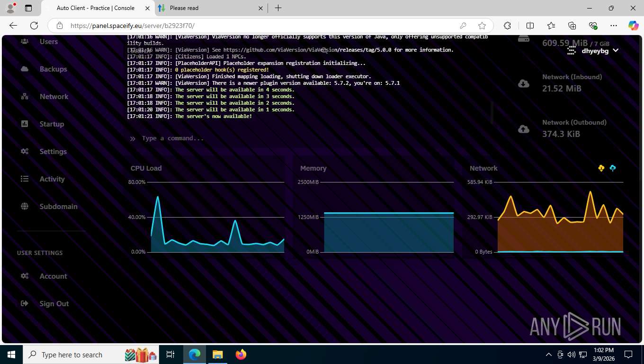This screenshot has height=364, width=644.
Task: Click the Network Outbound upload cloud icon
Action: point(524,129)
